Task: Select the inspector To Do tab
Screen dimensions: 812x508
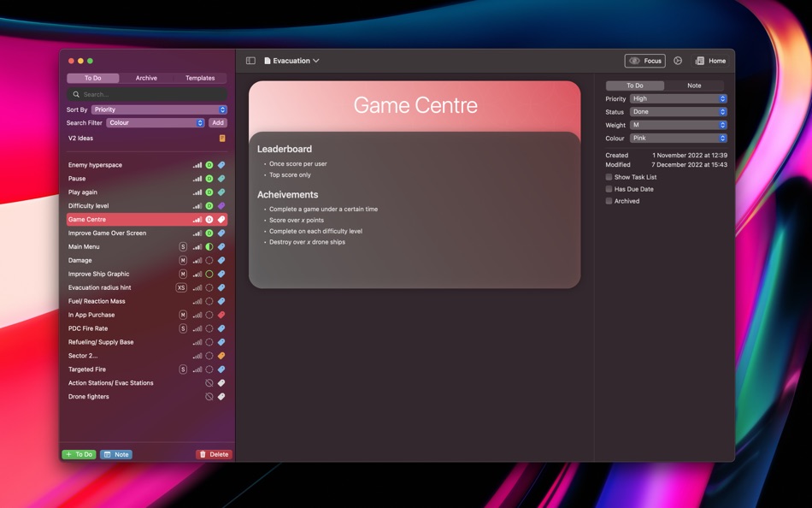Action: [x=635, y=86]
